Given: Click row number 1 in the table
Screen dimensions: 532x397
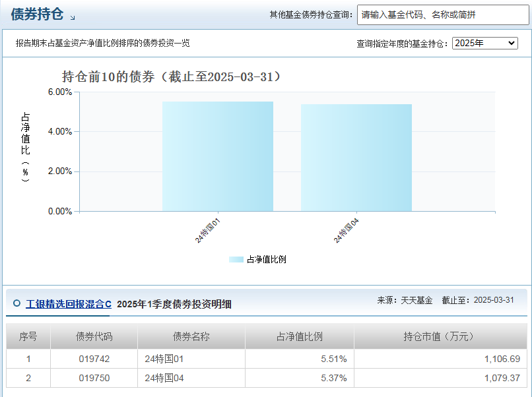Looking at the screenshot, I should [x=28, y=359].
